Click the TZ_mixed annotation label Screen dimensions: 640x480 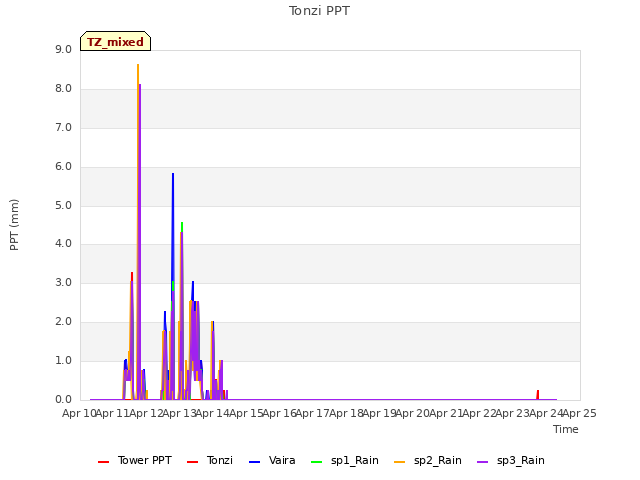click(116, 41)
